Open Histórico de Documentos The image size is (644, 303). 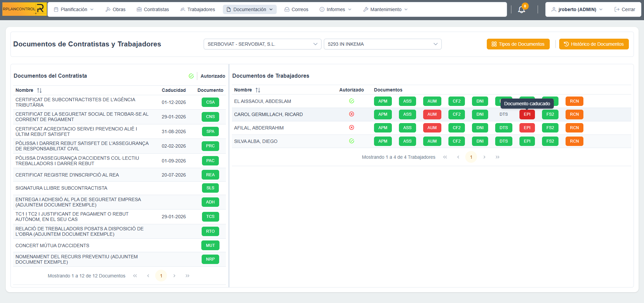click(594, 44)
